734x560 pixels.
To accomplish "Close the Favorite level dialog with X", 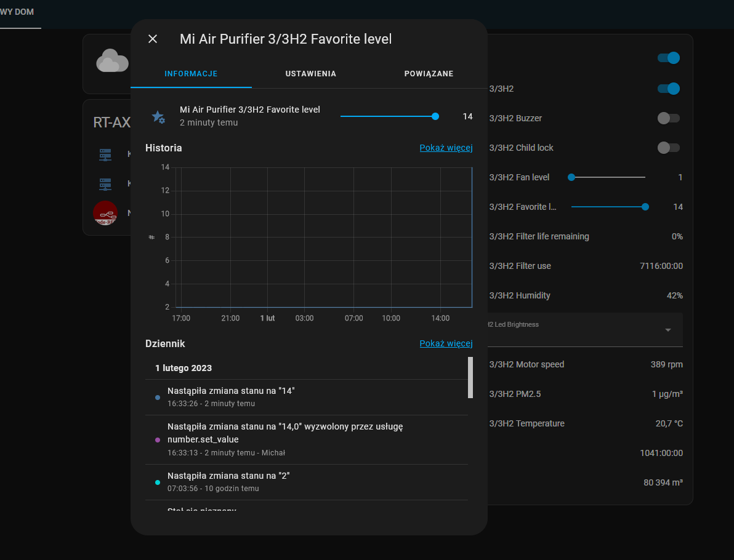I will click(x=153, y=39).
